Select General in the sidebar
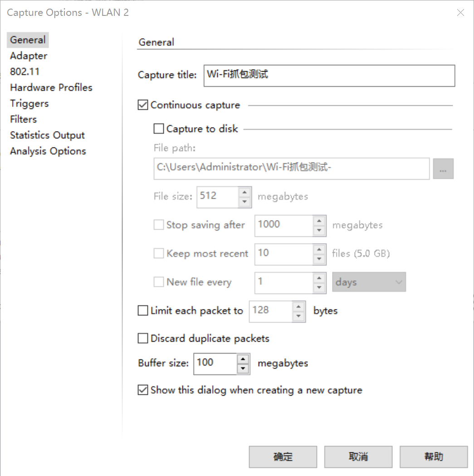This screenshot has height=476, width=474. (x=28, y=40)
